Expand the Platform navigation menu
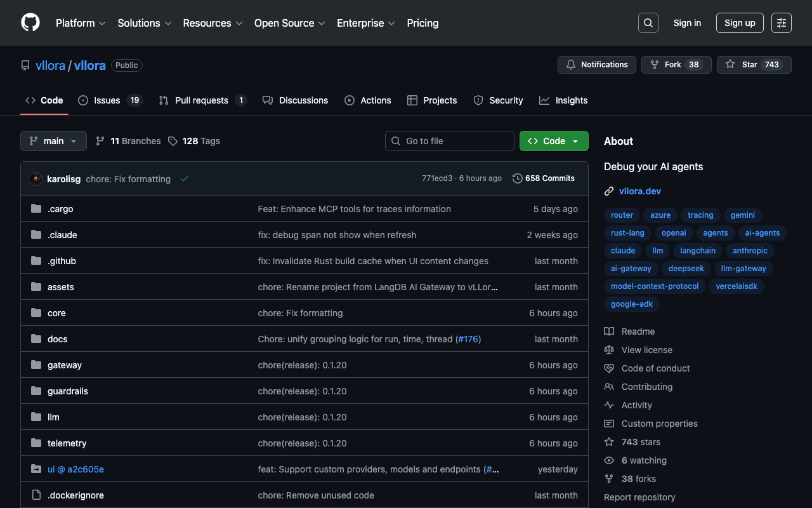This screenshot has width=812, height=508. click(x=80, y=23)
